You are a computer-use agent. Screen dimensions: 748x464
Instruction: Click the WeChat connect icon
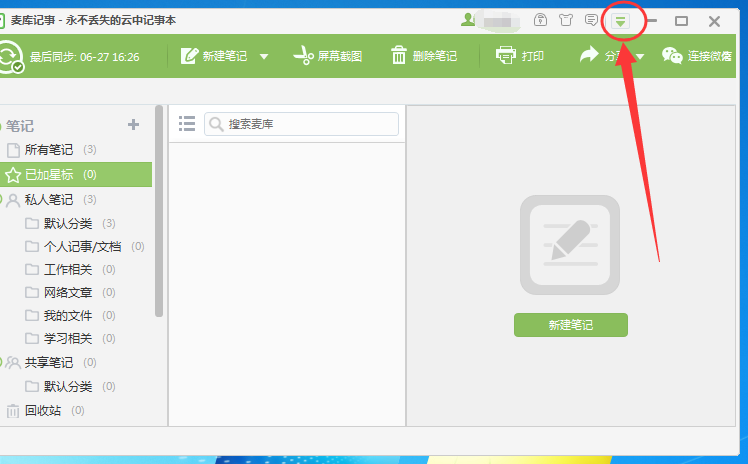tap(672, 55)
